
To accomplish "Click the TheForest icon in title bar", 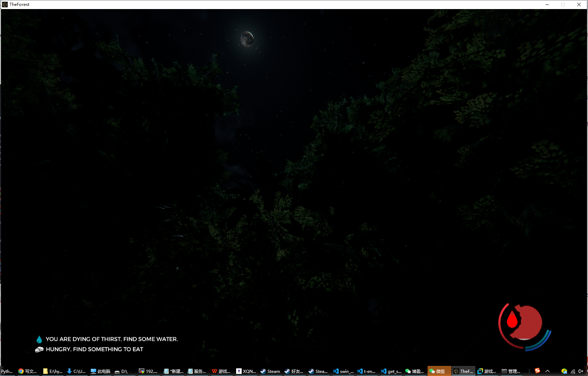I will [x=5, y=5].
